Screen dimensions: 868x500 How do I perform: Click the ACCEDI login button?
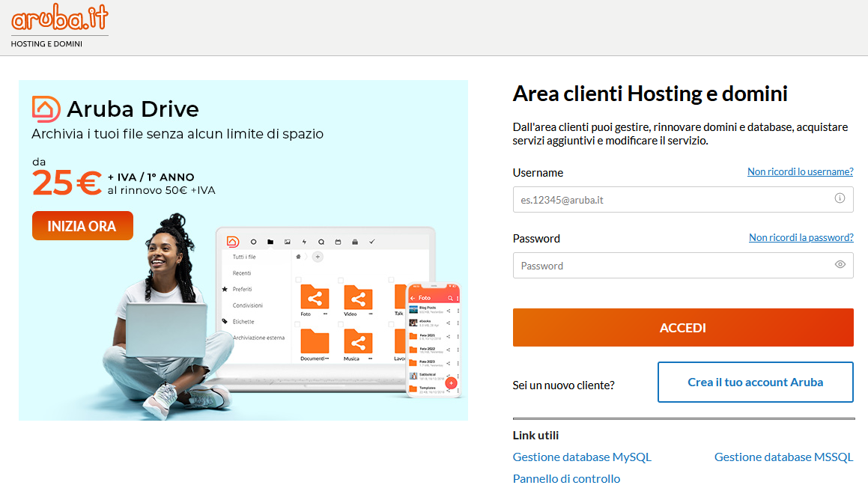click(x=683, y=327)
